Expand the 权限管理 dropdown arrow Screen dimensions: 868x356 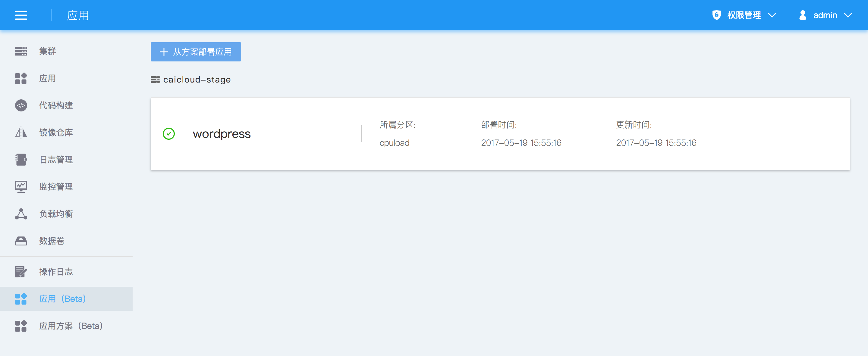click(x=772, y=15)
